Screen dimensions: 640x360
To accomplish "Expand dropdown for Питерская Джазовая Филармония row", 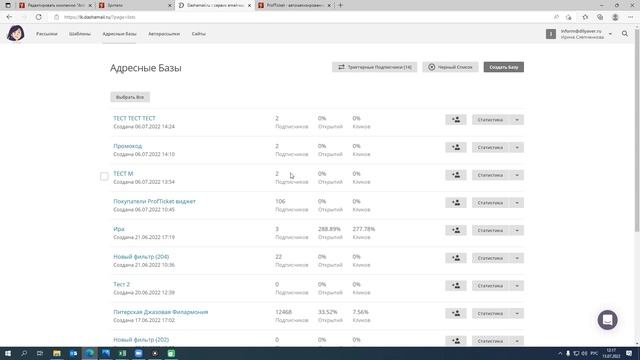I will [x=517, y=313].
